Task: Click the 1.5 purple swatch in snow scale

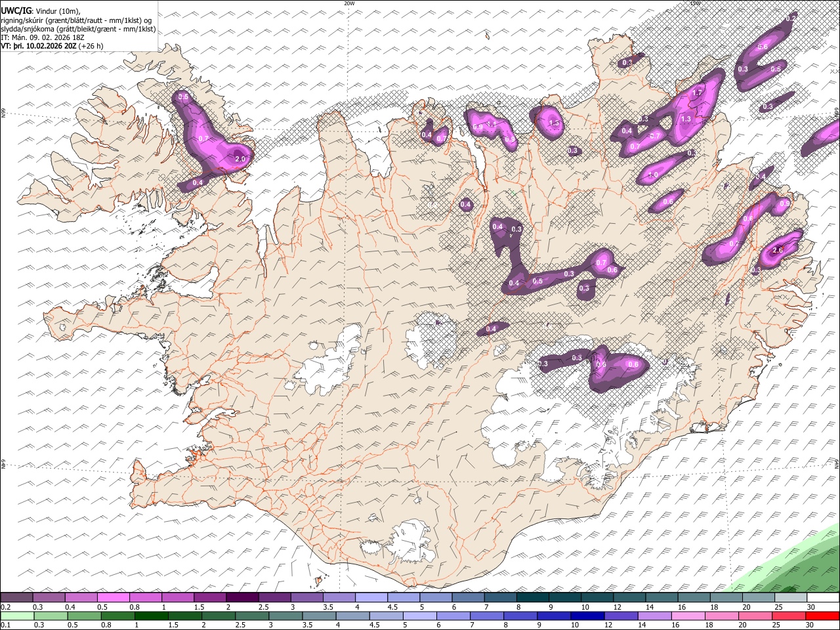Action: pos(210,598)
